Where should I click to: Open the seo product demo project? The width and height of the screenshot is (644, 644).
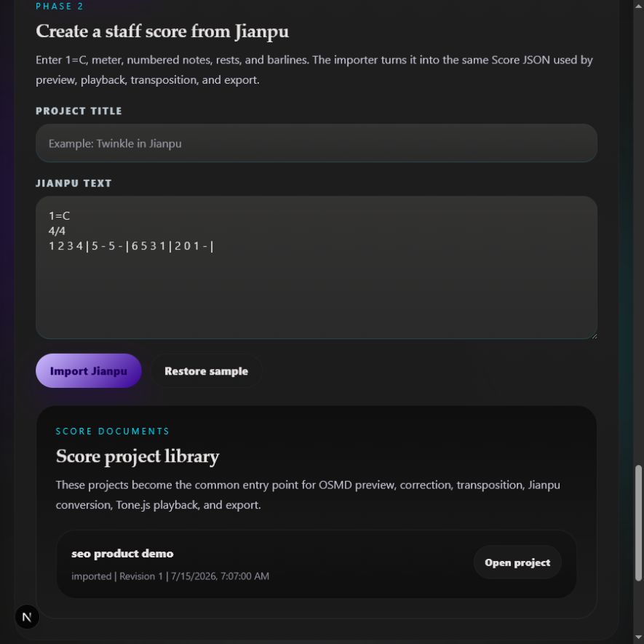(x=517, y=562)
